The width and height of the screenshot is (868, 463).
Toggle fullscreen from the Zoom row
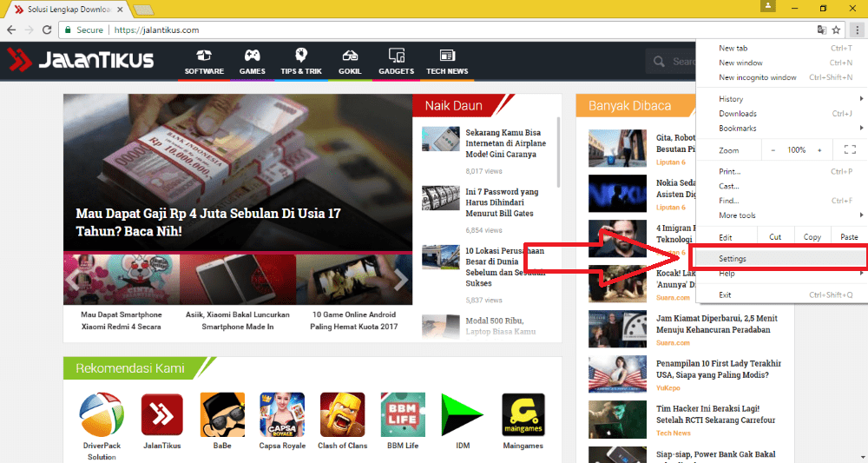coord(850,149)
